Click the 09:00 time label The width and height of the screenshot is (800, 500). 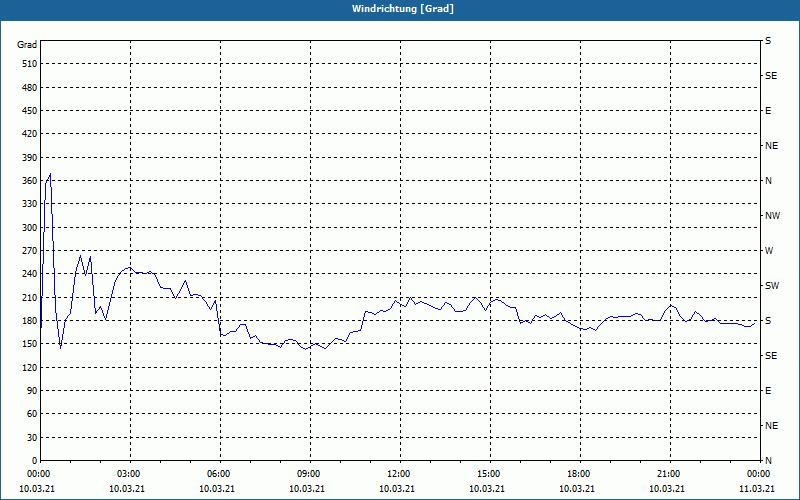tap(308, 474)
